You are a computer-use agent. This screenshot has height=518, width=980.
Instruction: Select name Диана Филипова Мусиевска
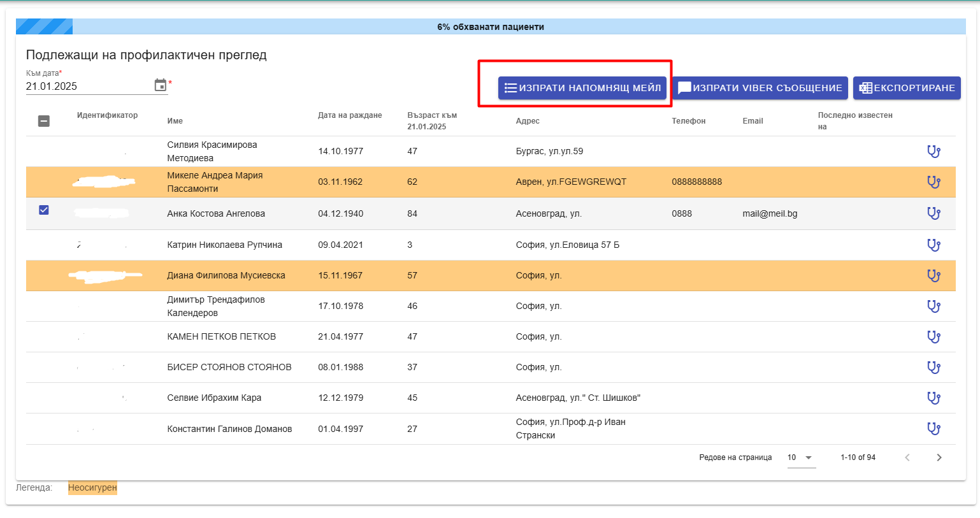[226, 275]
